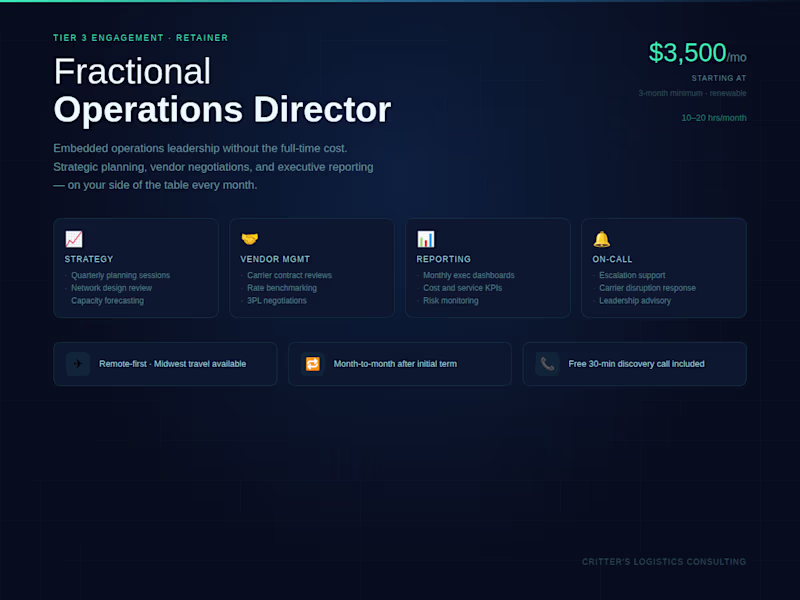The height and width of the screenshot is (600, 800).
Task: Click the Vendor Mgmt handshake icon
Action: click(250, 239)
